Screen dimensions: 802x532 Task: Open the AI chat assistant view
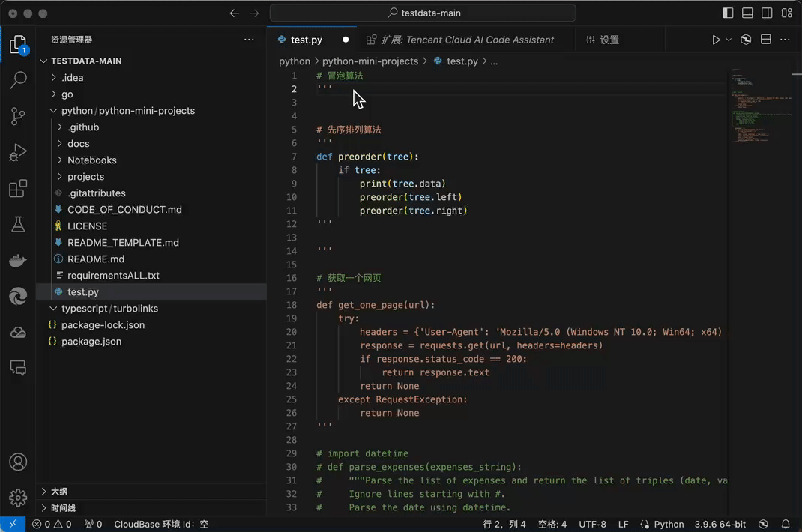pyautogui.click(x=18, y=368)
